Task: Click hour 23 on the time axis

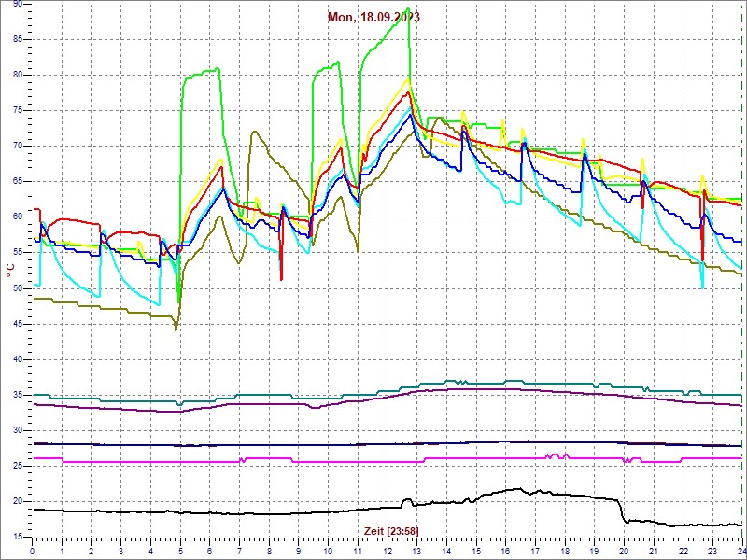Action: (x=712, y=551)
